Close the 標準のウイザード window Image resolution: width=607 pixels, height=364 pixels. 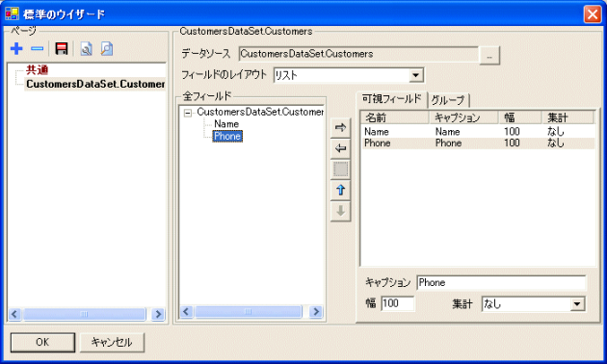tap(593, 14)
